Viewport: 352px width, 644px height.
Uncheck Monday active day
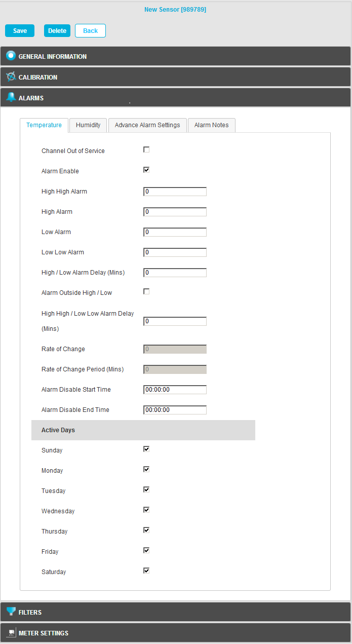tap(146, 469)
